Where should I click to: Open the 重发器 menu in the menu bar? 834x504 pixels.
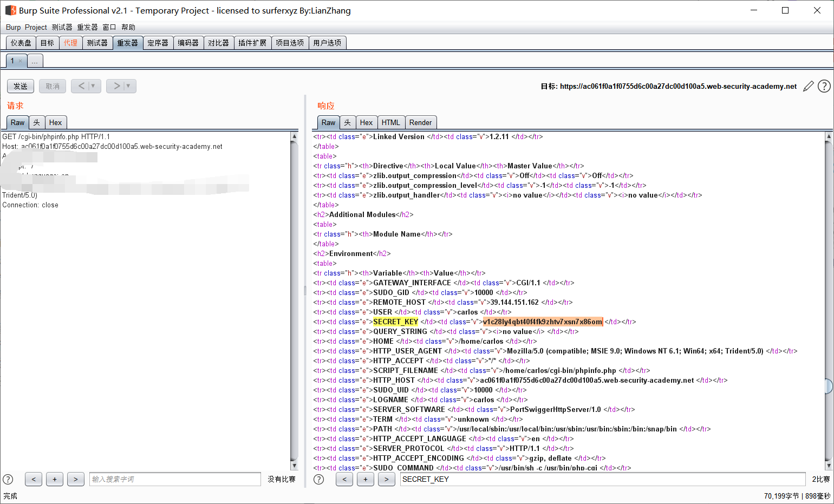(87, 27)
